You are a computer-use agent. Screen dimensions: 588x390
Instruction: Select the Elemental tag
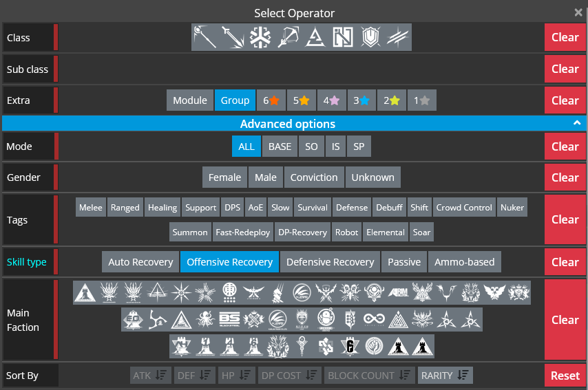386,232
